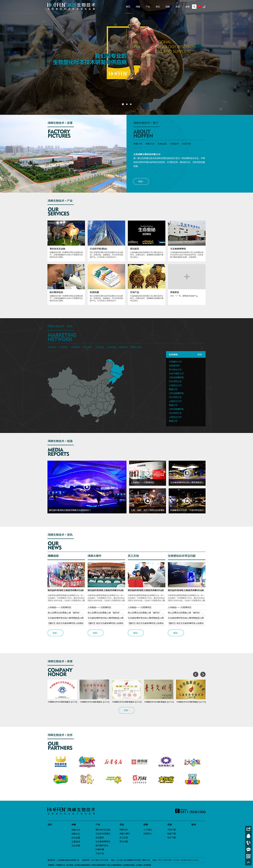The image size is (253, 868).
Task: Select the second banner carousel dot
Action: pos(126,104)
